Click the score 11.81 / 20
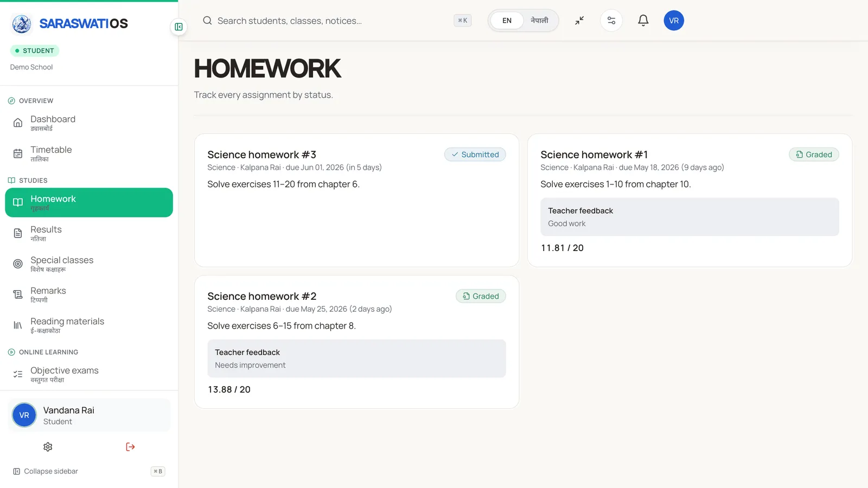 coord(562,248)
